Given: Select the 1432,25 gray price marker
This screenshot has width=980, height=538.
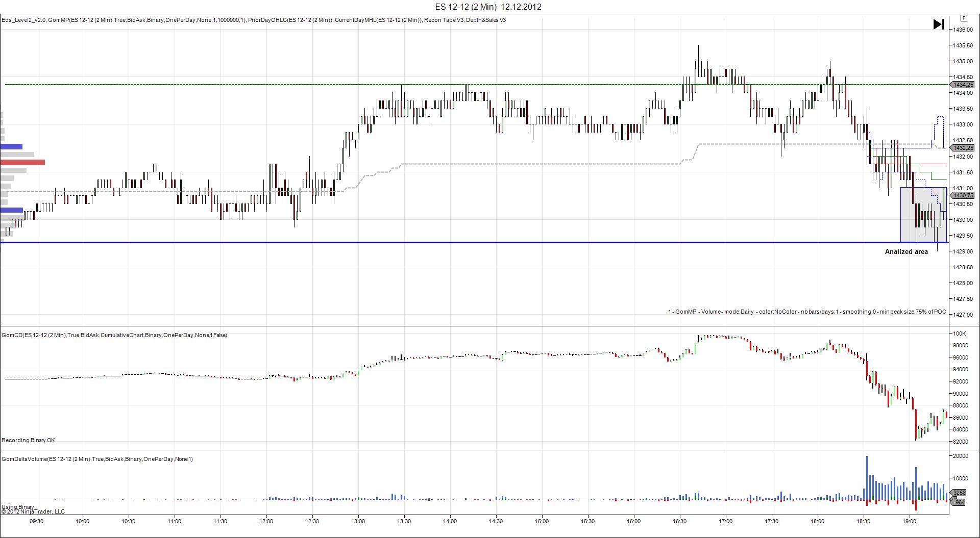Looking at the screenshot, I should pyautogui.click(x=962, y=148).
